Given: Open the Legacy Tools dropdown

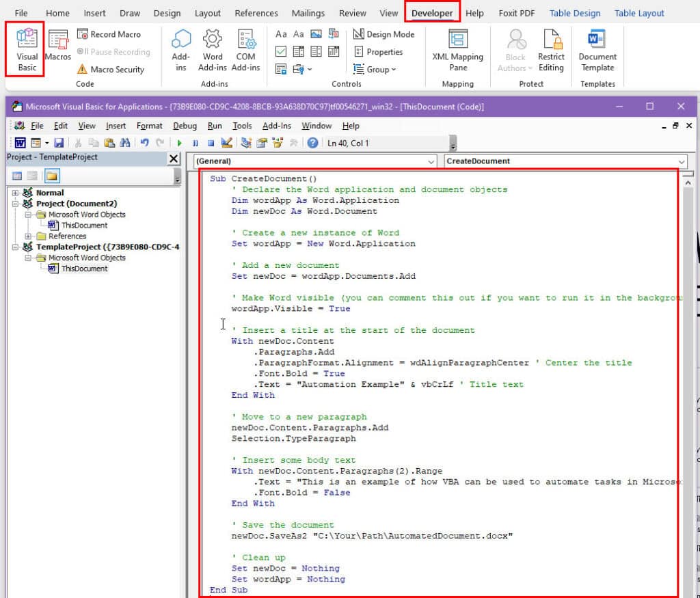Looking at the screenshot, I should click(x=302, y=69).
